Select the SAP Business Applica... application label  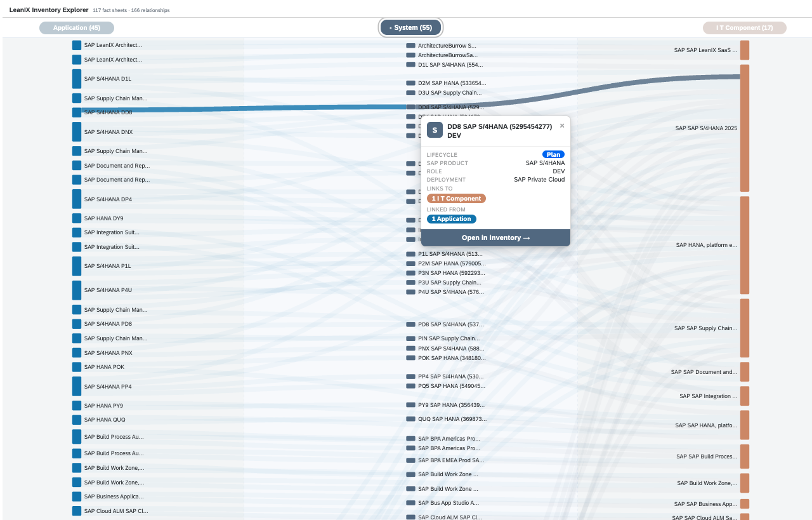click(x=114, y=497)
